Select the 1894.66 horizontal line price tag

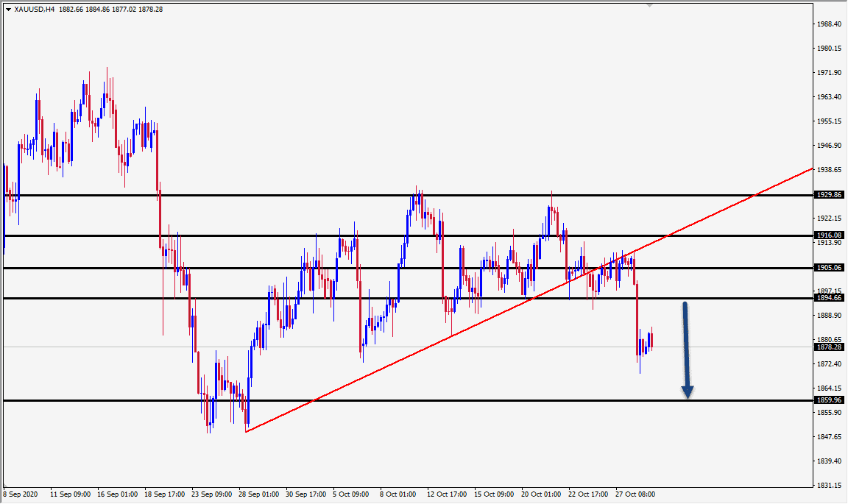[x=829, y=298]
